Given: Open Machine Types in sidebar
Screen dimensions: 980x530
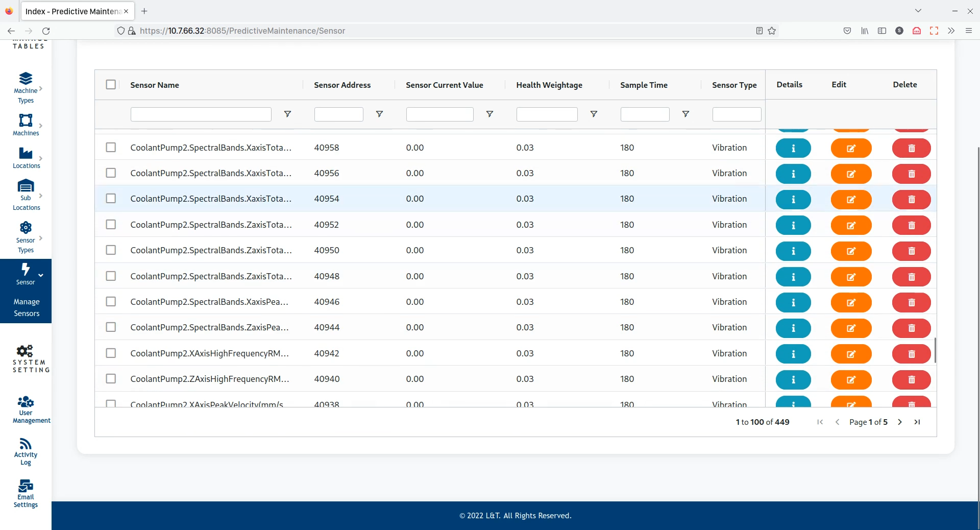Looking at the screenshot, I should 26,88.
